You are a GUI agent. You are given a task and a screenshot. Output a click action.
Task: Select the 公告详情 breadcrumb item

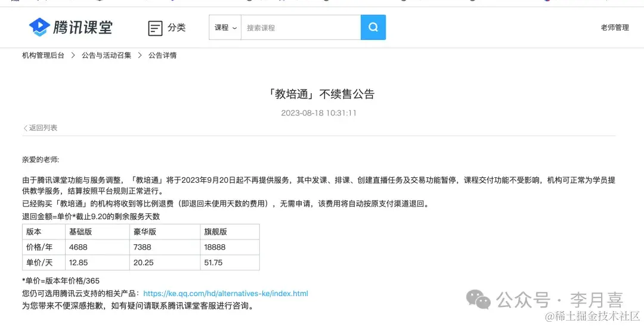(x=162, y=55)
